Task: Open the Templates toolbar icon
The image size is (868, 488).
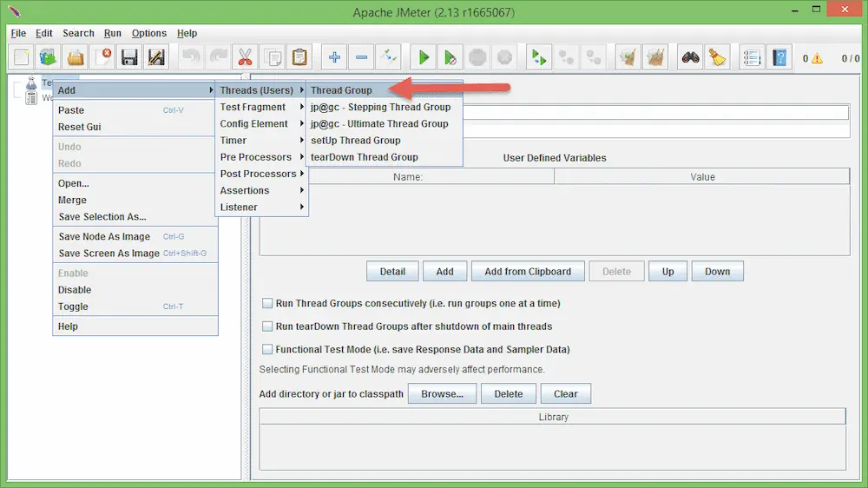Action: click(x=48, y=57)
